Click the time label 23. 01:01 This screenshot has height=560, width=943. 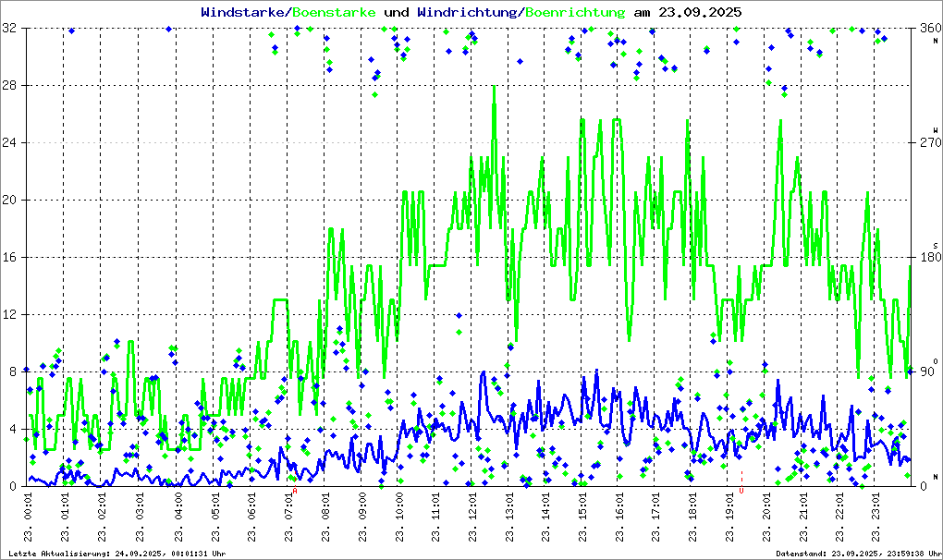pos(65,517)
